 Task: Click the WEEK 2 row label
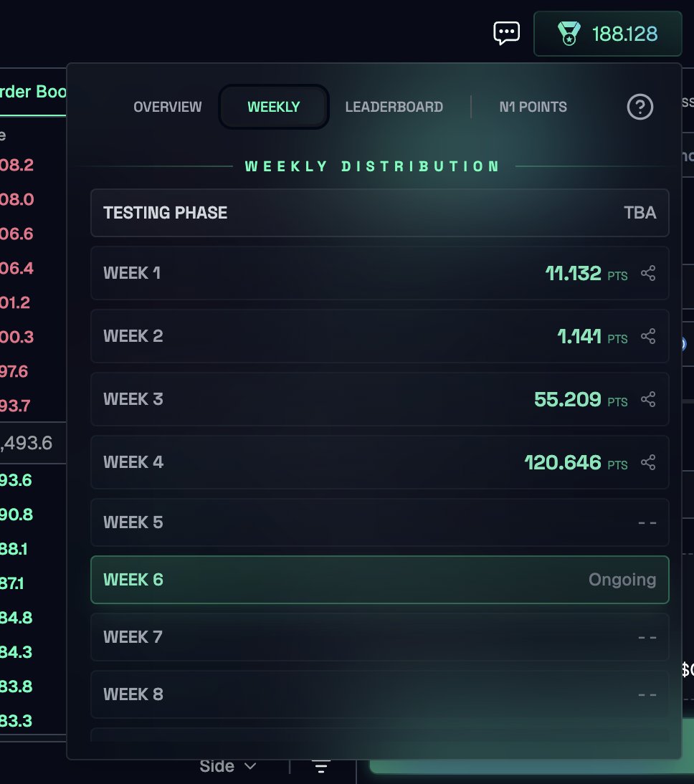(x=133, y=336)
